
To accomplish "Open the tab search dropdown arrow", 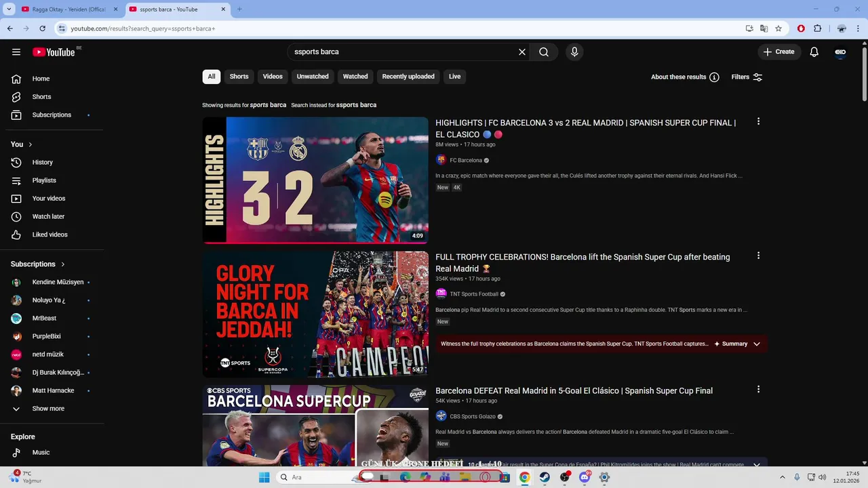I will point(9,9).
